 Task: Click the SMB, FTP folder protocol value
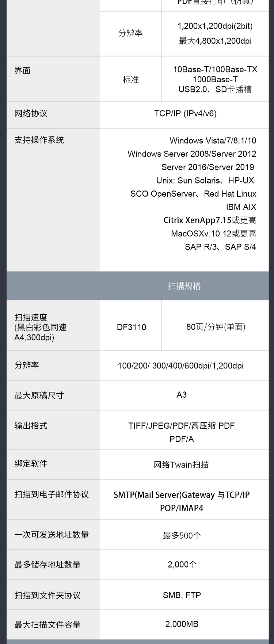pos(182,595)
